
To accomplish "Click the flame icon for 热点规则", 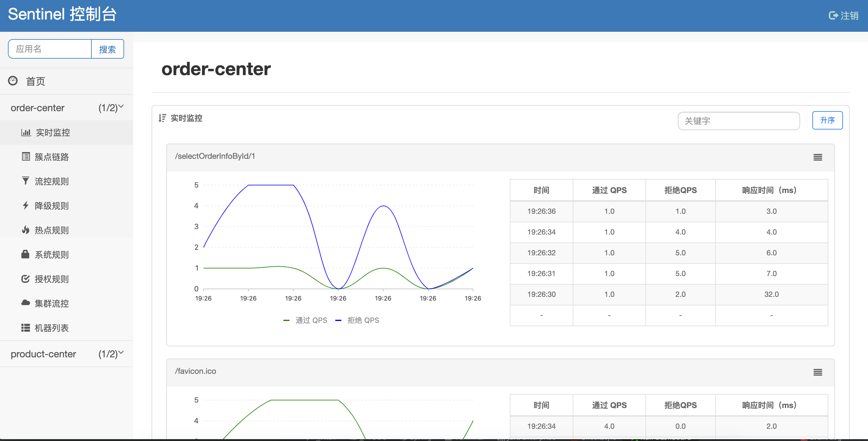I will click(26, 230).
